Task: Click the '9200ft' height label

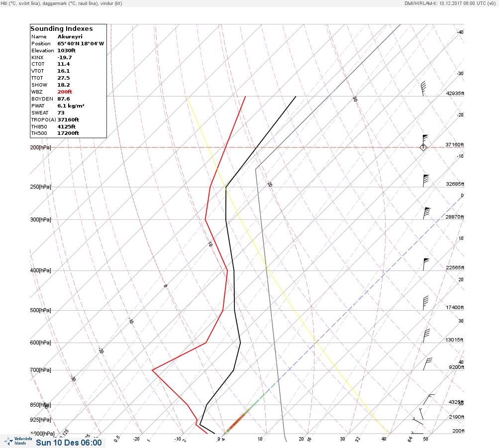Action: coord(457,367)
